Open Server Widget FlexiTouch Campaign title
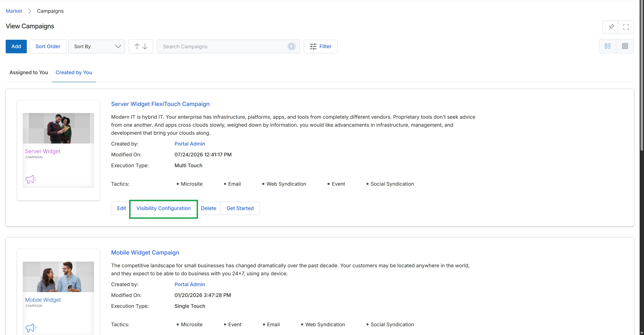 160,104
